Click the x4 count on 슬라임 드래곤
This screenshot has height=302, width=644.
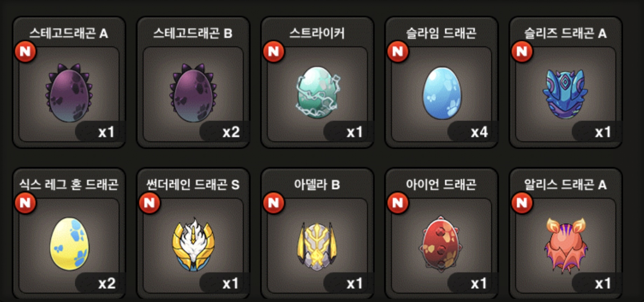pos(479,132)
